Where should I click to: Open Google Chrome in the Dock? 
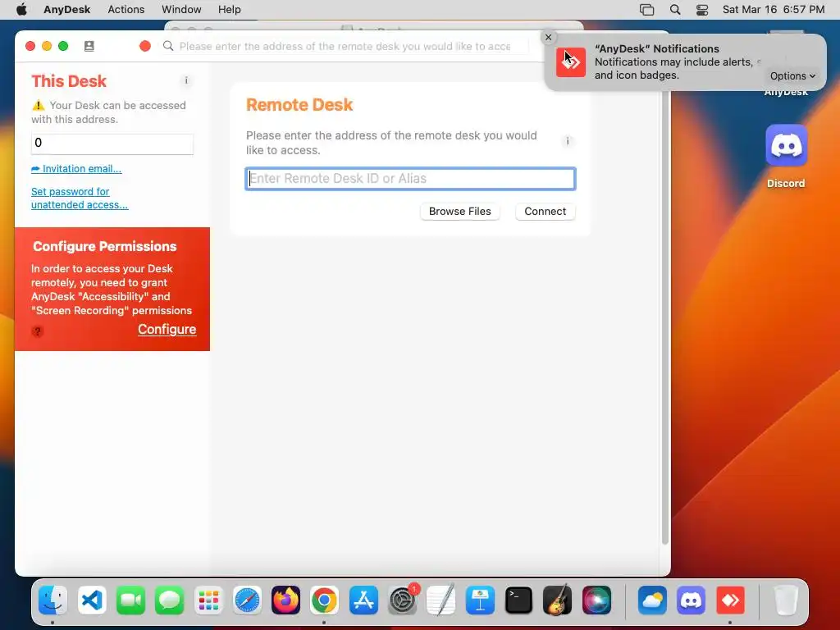[325, 600]
